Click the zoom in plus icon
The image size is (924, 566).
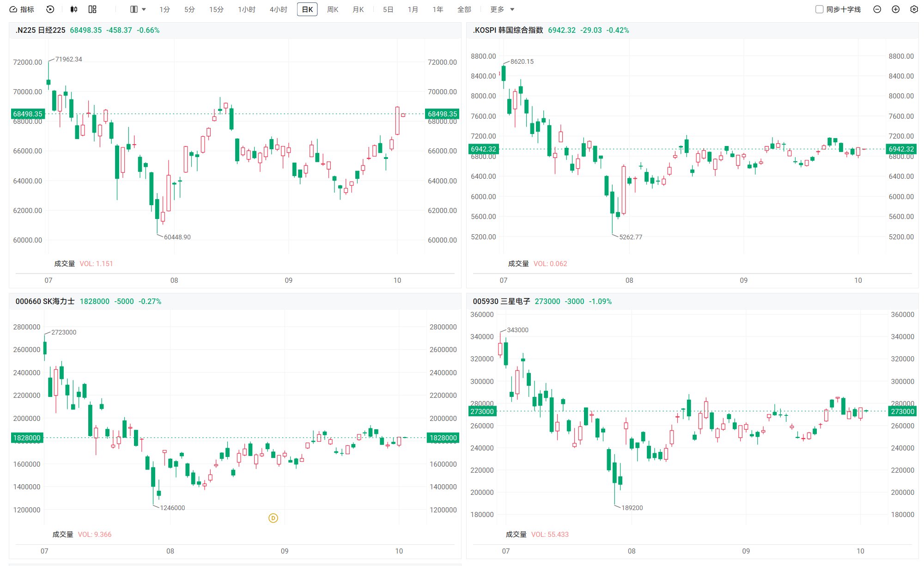pyautogui.click(x=896, y=9)
